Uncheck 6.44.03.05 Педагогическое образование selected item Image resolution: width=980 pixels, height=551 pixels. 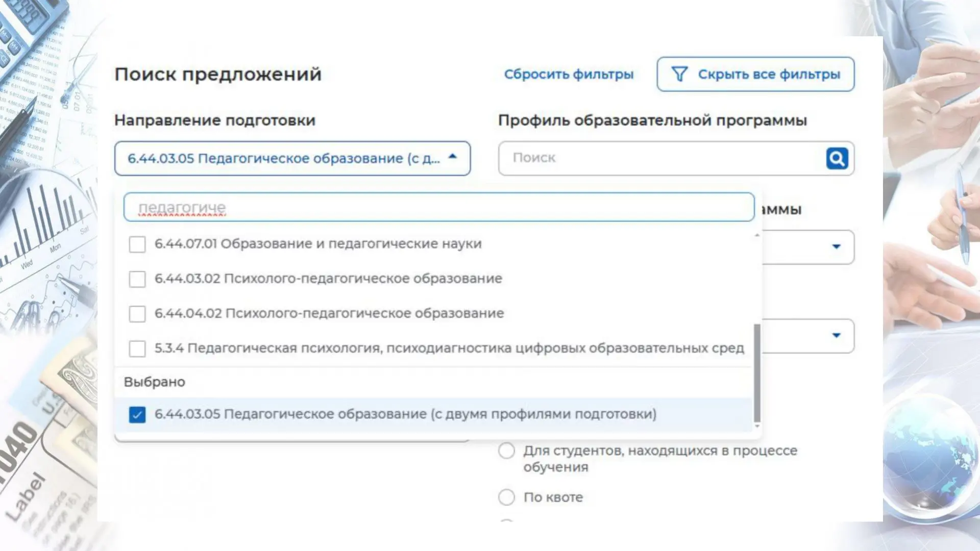point(137,414)
